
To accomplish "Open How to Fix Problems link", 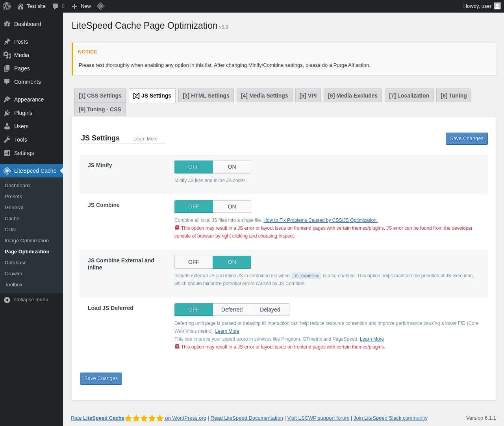I will pos(320,220).
